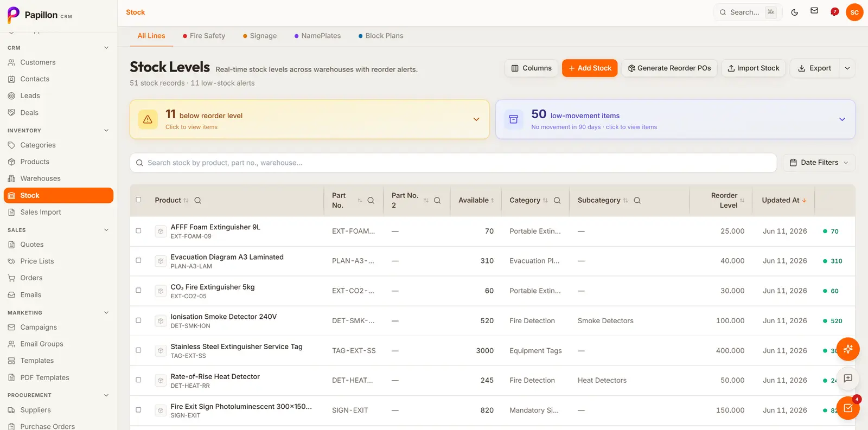Screen dimensions: 868x430
Task: Click the AFFF Foam Extinguisher product icon
Action: [x=161, y=232]
